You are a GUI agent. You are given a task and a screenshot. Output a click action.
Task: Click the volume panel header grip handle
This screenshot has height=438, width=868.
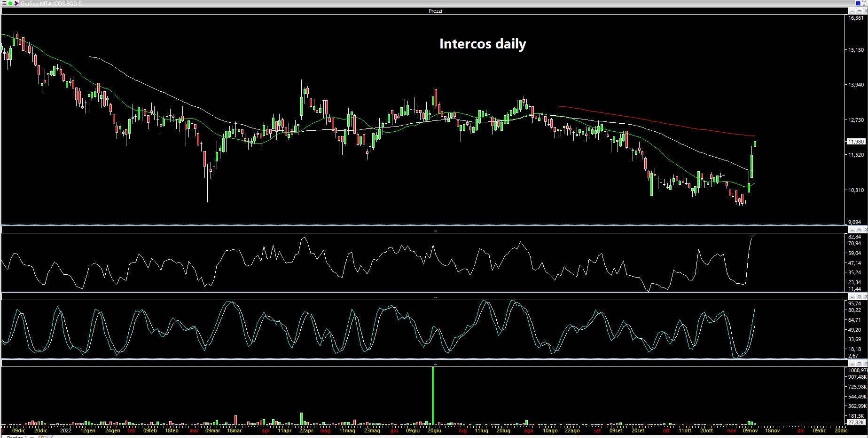point(435,364)
